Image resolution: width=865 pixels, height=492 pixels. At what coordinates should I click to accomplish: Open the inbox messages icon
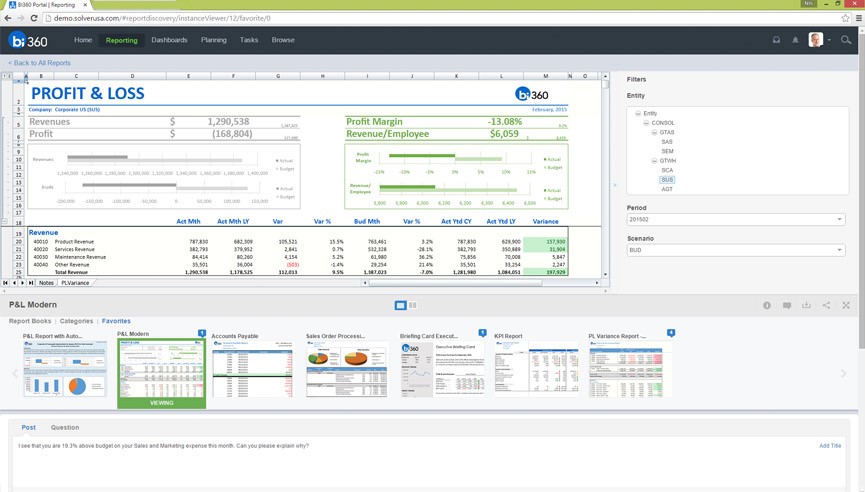pyautogui.click(x=775, y=40)
